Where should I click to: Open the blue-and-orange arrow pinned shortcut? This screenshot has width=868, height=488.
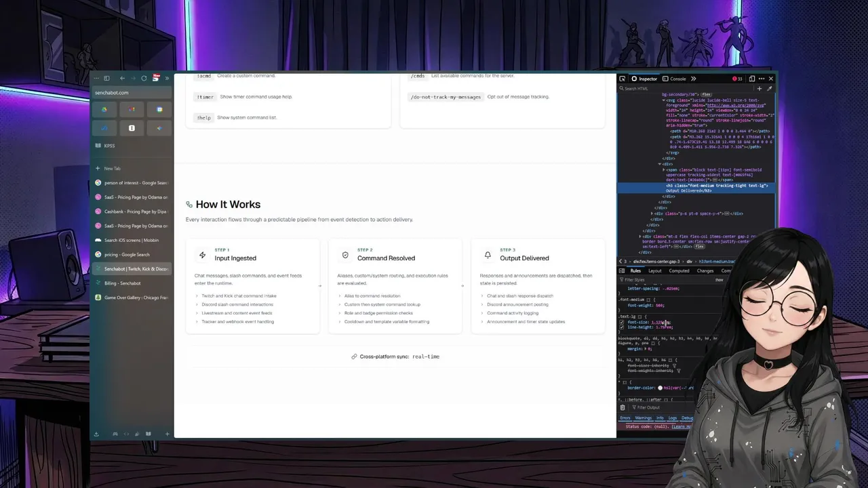click(x=159, y=128)
